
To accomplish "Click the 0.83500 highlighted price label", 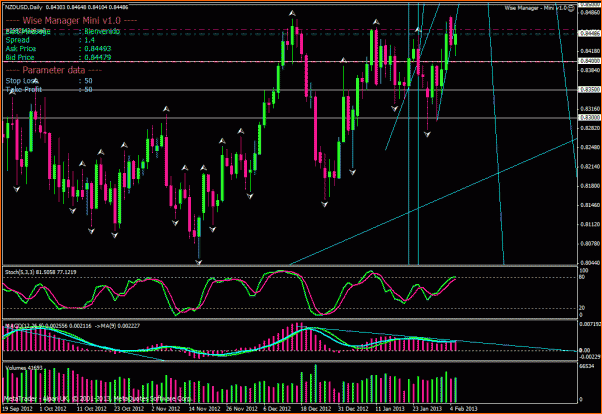I will pos(589,89).
